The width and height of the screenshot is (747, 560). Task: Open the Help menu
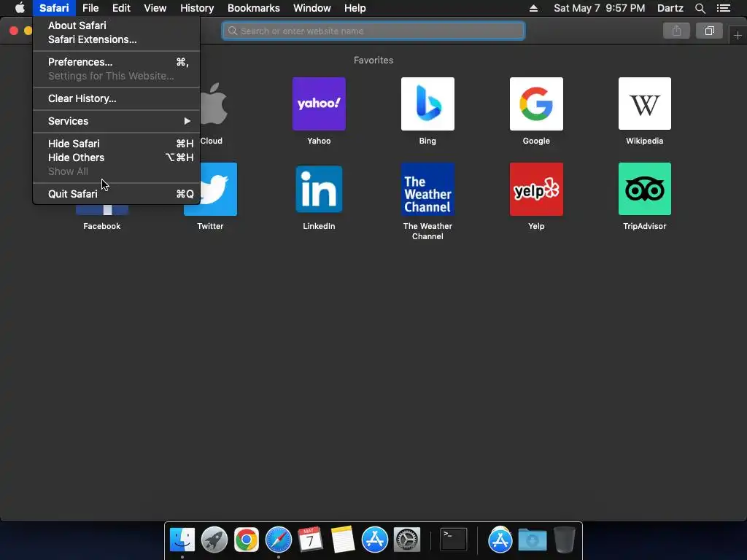pyautogui.click(x=355, y=8)
